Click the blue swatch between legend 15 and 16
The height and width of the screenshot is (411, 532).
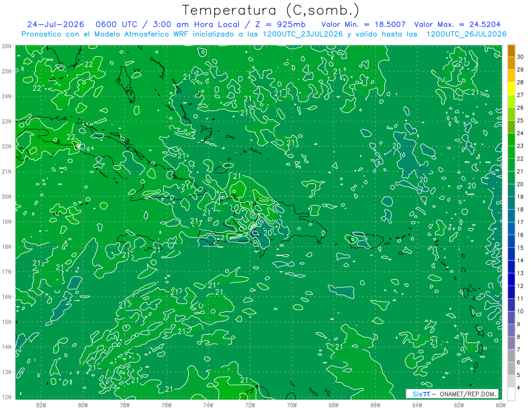coord(511,241)
